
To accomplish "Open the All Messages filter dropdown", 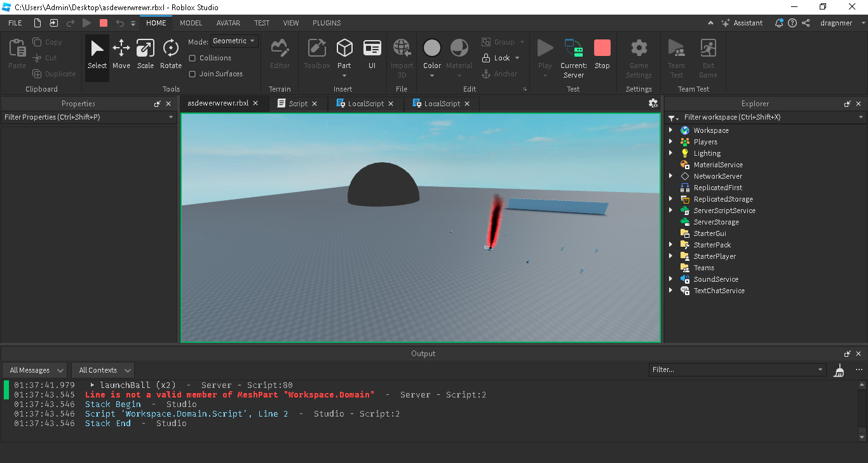I will point(34,370).
